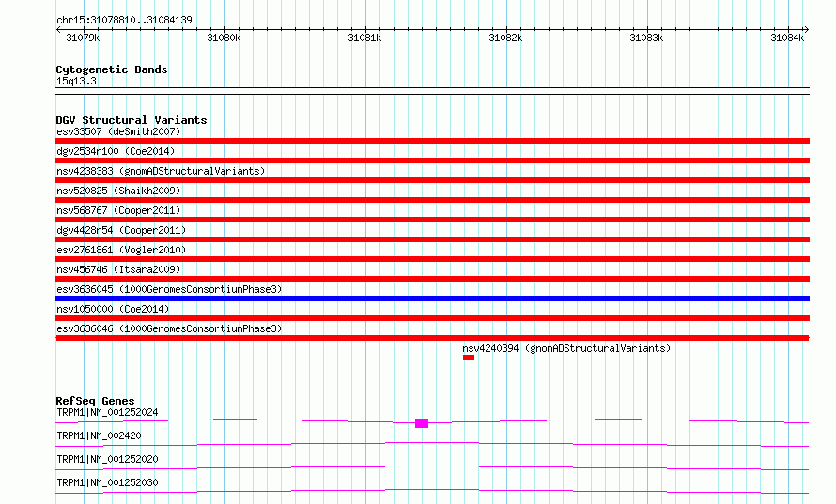Viewport: 836px width, 504px height.
Task: Click the blue esv3636045 variant bar
Action: tap(432, 298)
